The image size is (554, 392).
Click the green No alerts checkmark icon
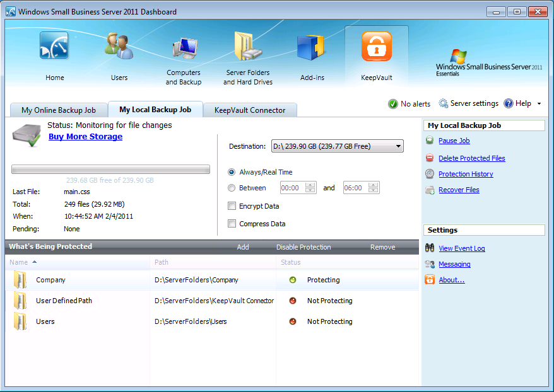point(393,104)
